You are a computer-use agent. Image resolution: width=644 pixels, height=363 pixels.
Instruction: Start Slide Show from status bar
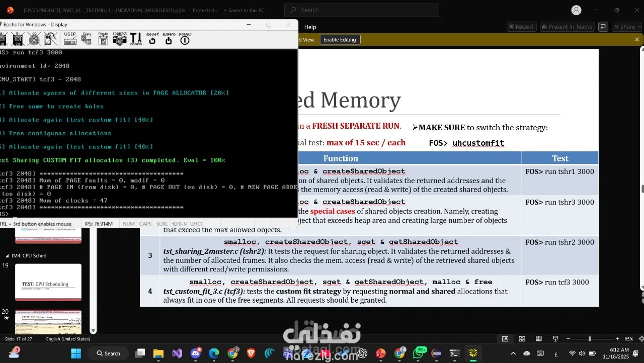(x=555, y=339)
